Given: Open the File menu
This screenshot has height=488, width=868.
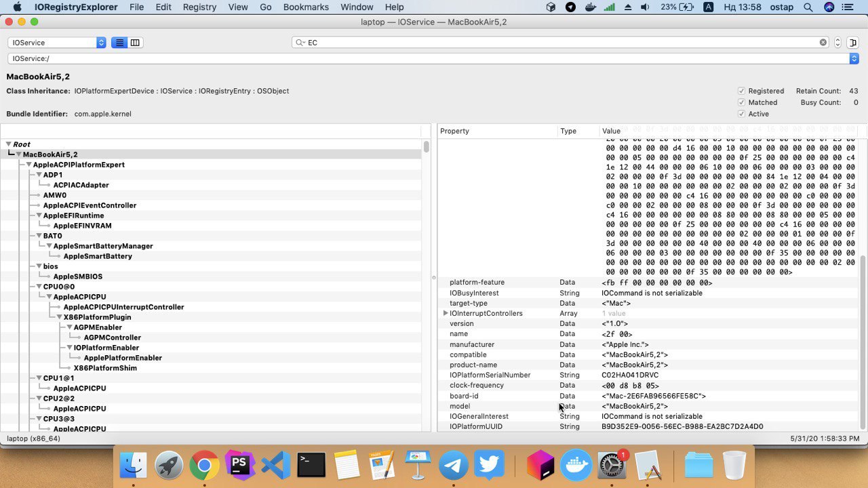Looking at the screenshot, I should [x=136, y=7].
